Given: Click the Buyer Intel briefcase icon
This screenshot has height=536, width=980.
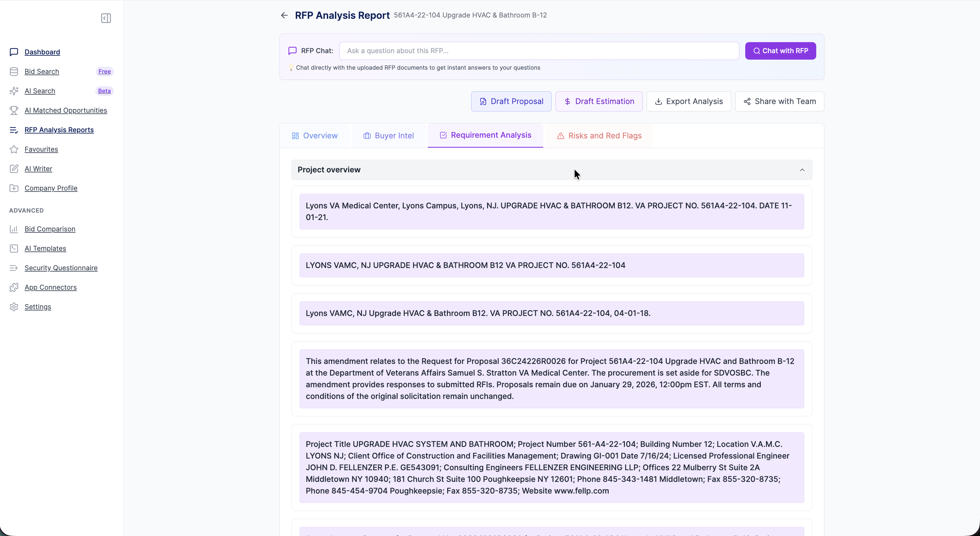Looking at the screenshot, I should point(367,136).
